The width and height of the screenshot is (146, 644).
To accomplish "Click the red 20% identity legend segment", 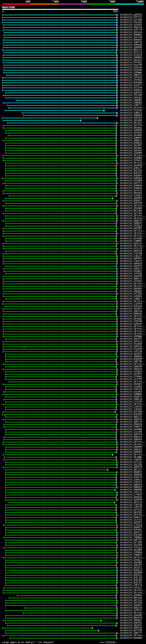I will pyautogui.click(x=16, y=4).
